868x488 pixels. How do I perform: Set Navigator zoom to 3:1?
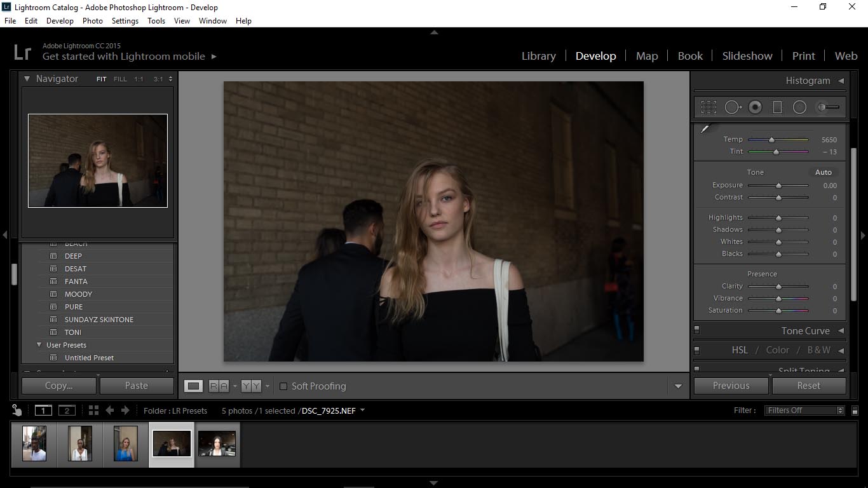[x=158, y=79]
